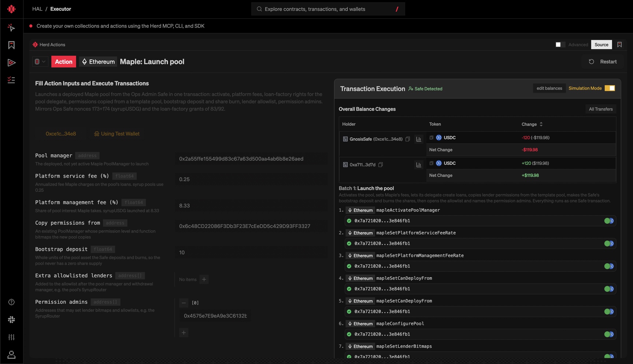Open the Herd Actions label
This screenshot has width=633, height=364.
click(52, 45)
